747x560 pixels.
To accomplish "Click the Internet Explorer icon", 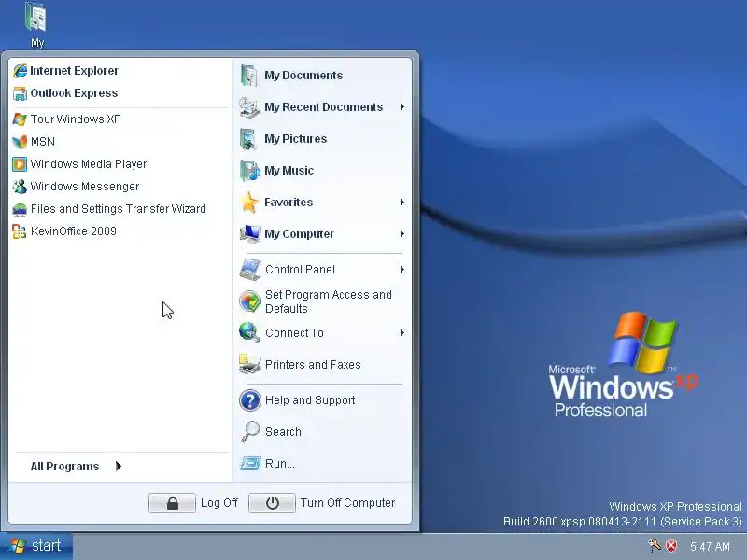I will 20,71.
